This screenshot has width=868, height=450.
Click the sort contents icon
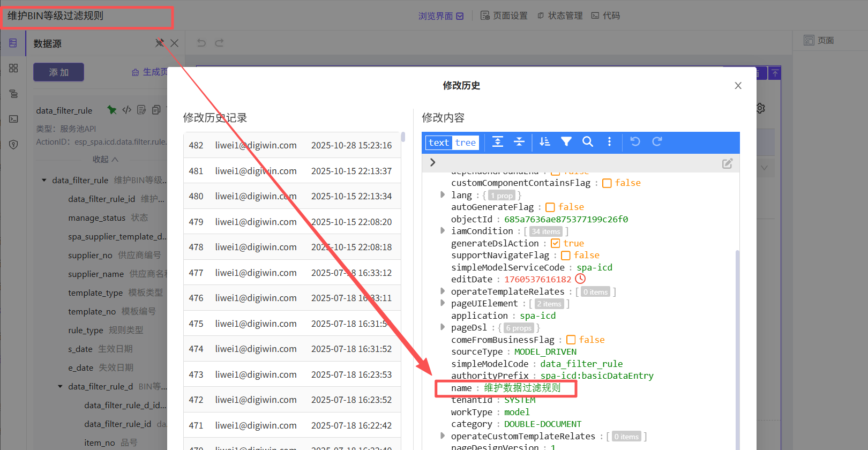point(544,142)
